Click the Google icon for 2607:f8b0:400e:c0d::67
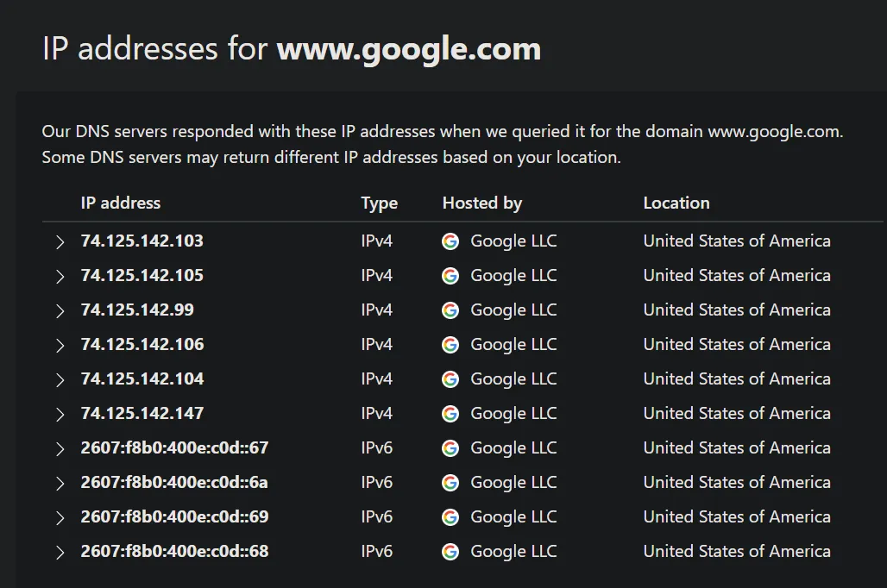Image resolution: width=887 pixels, height=588 pixels. (450, 448)
